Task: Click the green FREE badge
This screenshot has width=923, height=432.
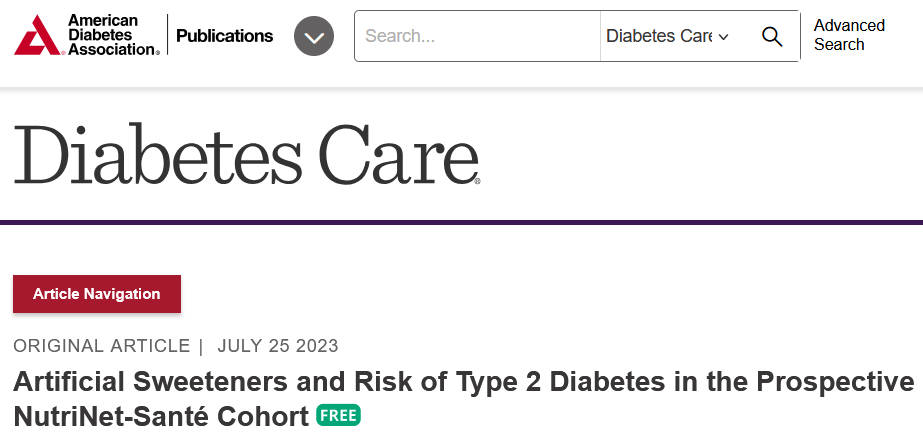Action: click(x=338, y=416)
